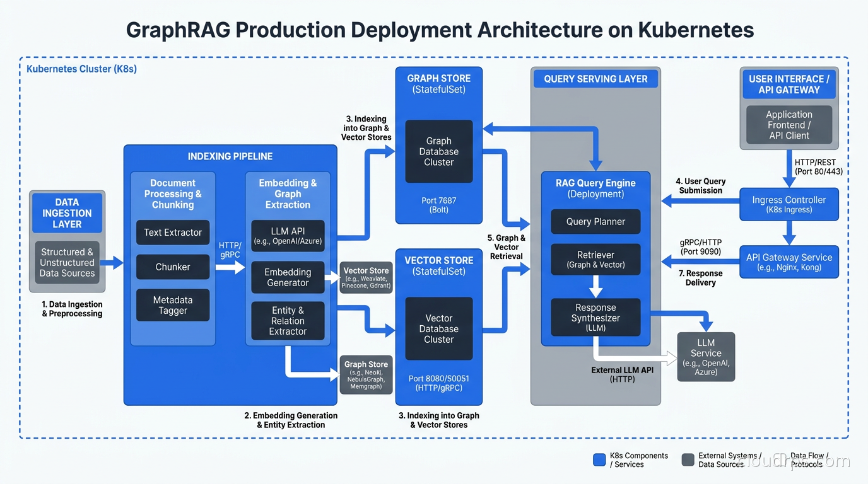The height and width of the screenshot is (484, 868).
Task: Click the VECTOR STORE (StatefulSet) heading
Action: 439,266
